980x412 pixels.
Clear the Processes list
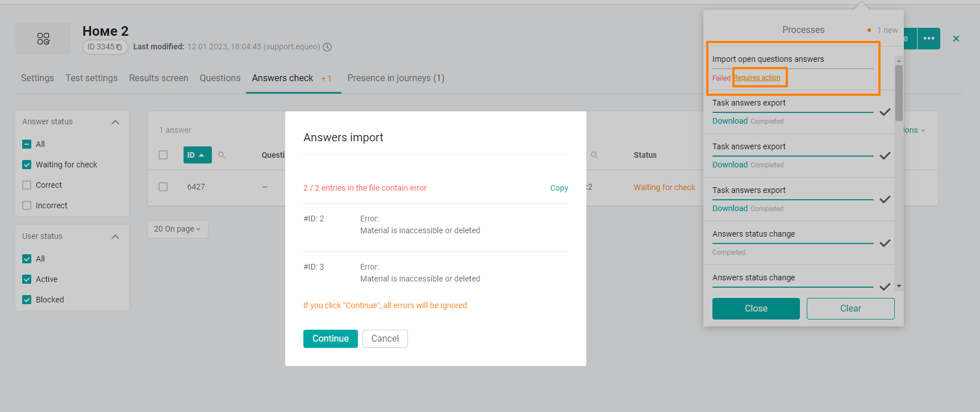(x=850, y=309)
